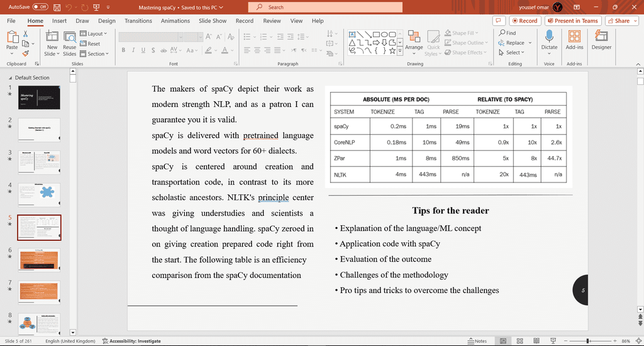Open the Section dropdown

[x=94, y=54]
